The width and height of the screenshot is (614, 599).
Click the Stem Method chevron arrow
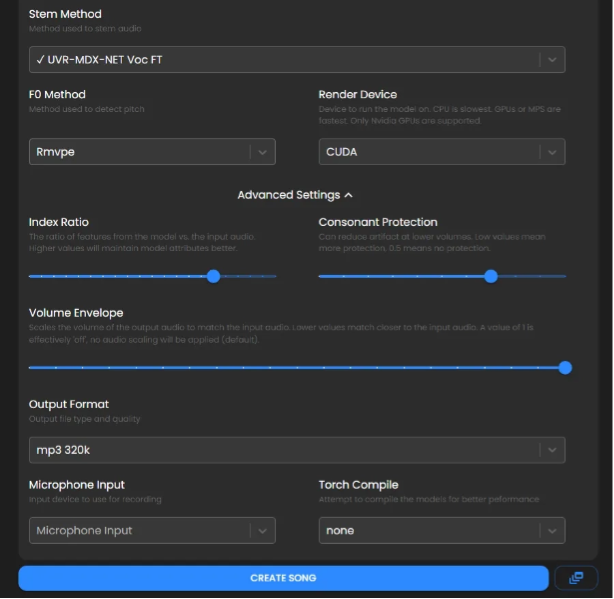pyautogui.click(x=552, y=60)
